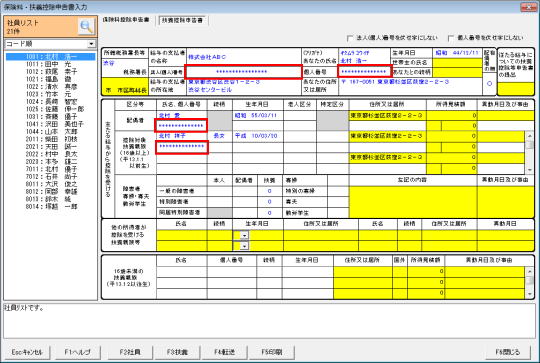The width and height of the screenshot is (540, 363).
Task: Click the F4 転送 button
Action: click(x=225, y=352)
